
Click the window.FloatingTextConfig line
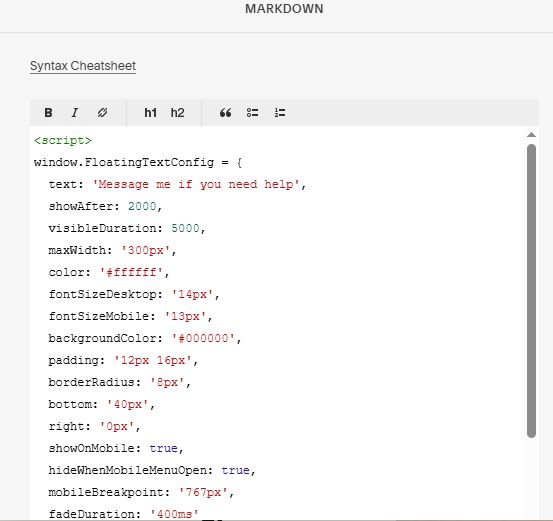(138, 163)
